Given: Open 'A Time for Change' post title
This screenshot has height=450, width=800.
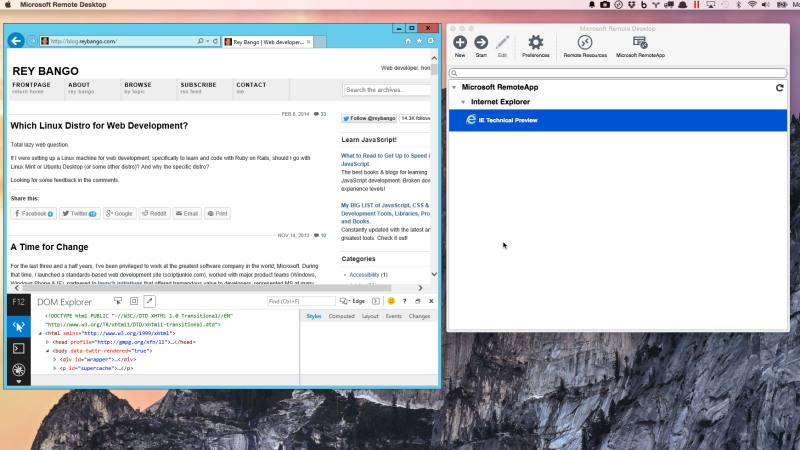Looking at the screenshot, I should point(49,247).
